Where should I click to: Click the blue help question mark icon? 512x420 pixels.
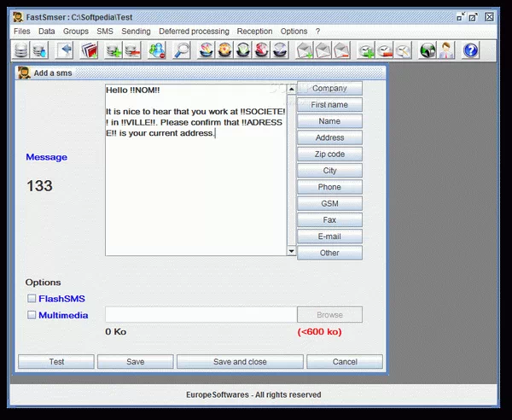pyautogui.click(x=470, y=50)
